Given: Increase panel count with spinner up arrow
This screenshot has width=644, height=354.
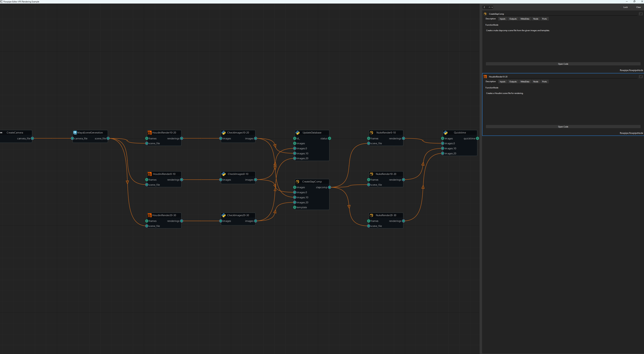Looking at the screenshot, I should point(490,7).
